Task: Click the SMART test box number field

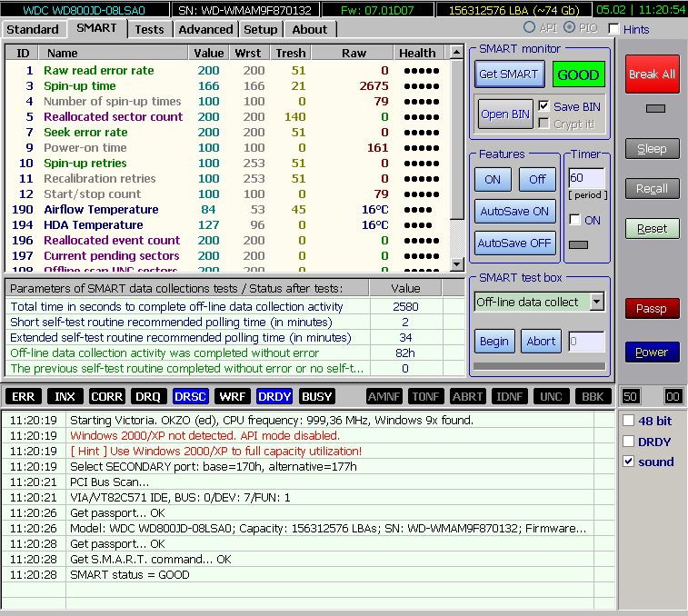Action: tap(586, 342)
